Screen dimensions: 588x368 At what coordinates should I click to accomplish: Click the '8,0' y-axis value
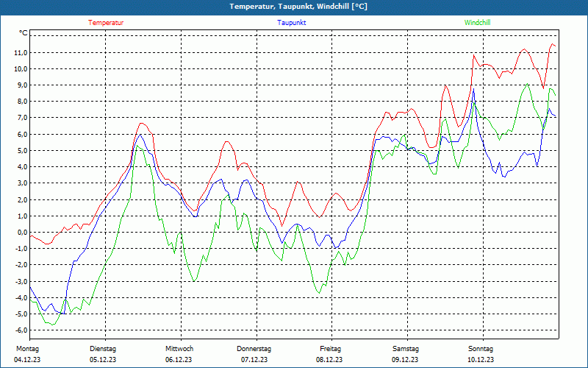[23, 102]
